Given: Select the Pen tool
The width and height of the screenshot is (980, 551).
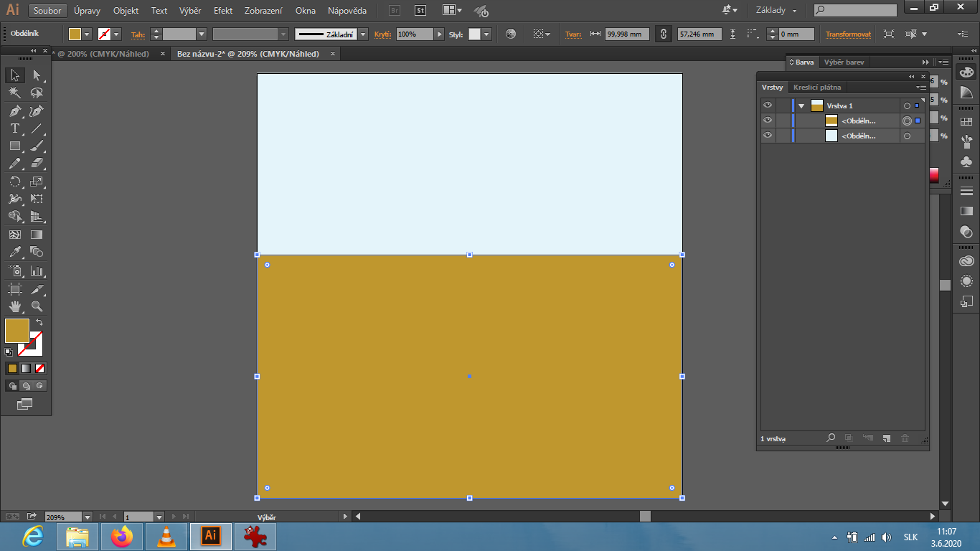Looking at the screenshot, I should click(14, 111).
